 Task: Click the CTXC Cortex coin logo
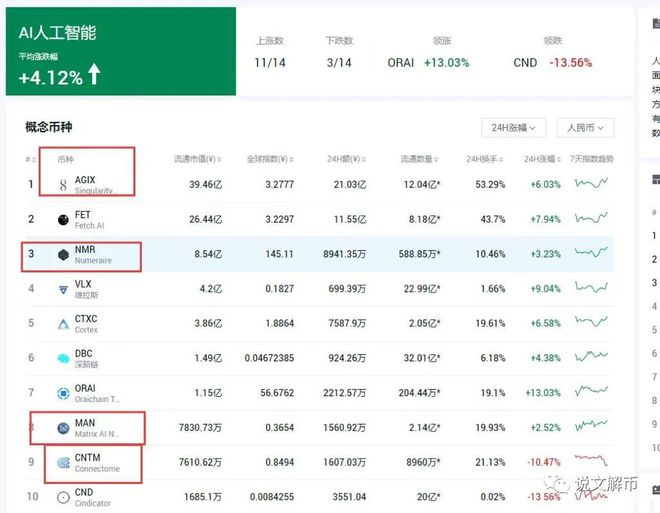(63, 324)
